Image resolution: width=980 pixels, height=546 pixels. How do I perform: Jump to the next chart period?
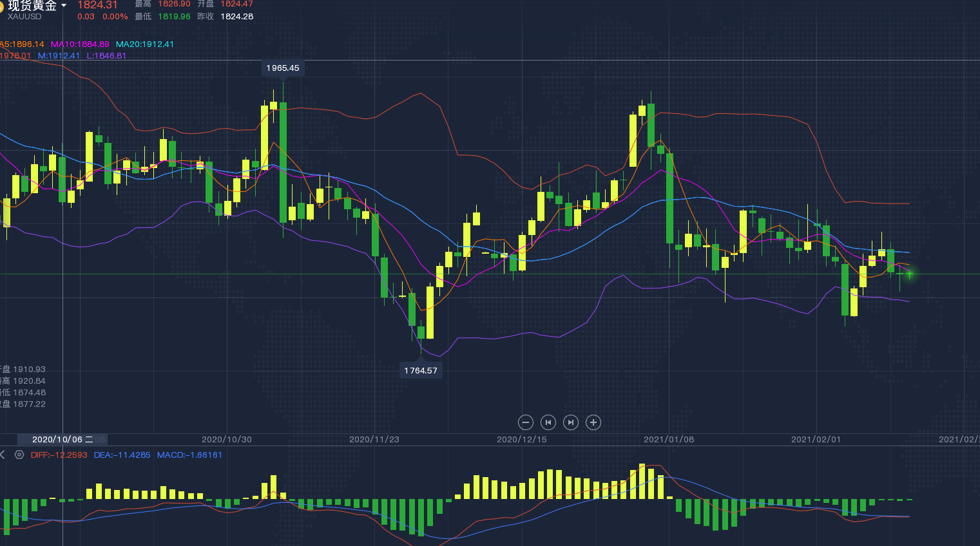(571, 422)
